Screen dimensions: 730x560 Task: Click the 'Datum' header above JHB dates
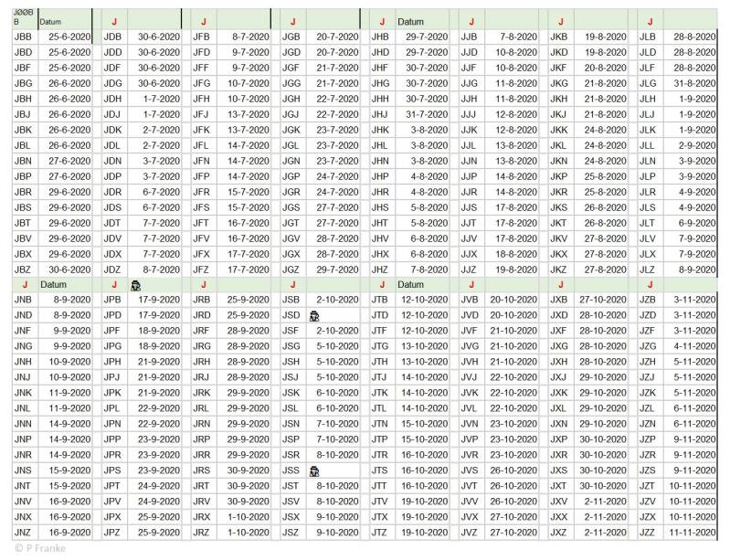410,22
